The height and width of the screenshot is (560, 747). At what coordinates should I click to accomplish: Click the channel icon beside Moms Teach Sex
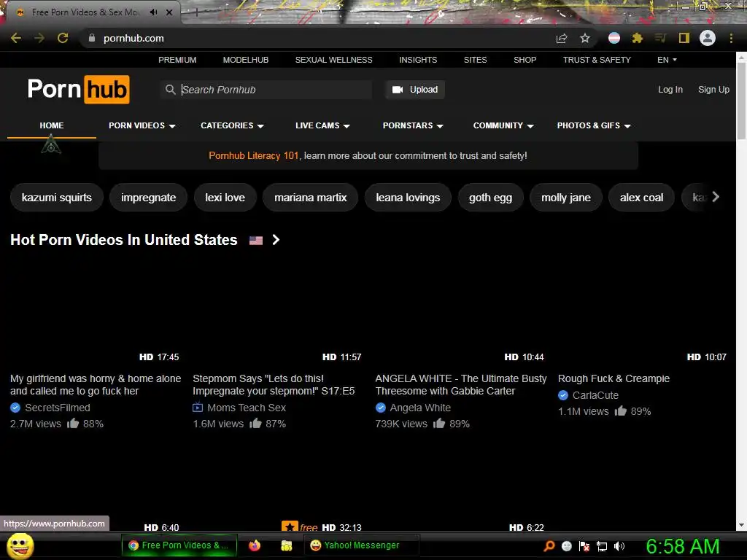point(198,408)
